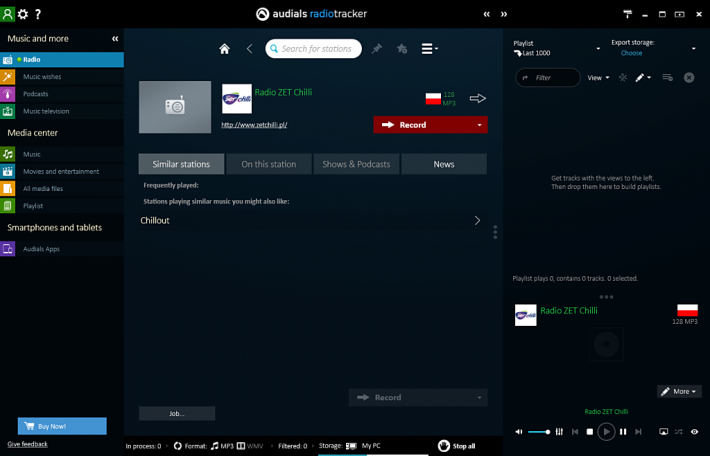Select Radio in the sidebar

(62, 59)
